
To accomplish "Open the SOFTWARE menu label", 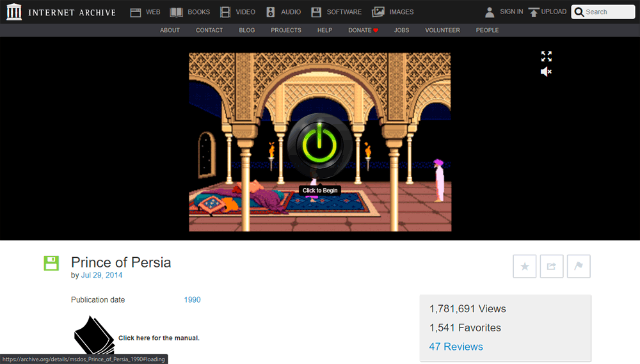I will click(x=344, y=12).
